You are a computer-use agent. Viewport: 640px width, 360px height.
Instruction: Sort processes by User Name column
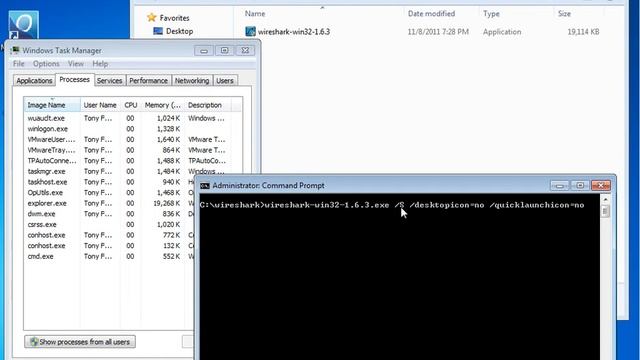pos(100,105)
